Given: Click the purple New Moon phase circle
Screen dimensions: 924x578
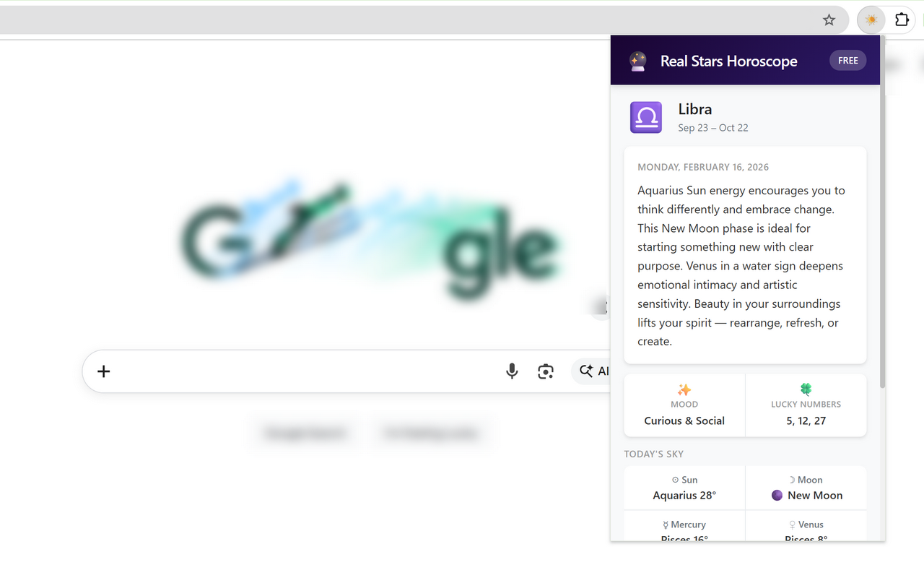Looking at the screenshot, I should tap(777, 496).
